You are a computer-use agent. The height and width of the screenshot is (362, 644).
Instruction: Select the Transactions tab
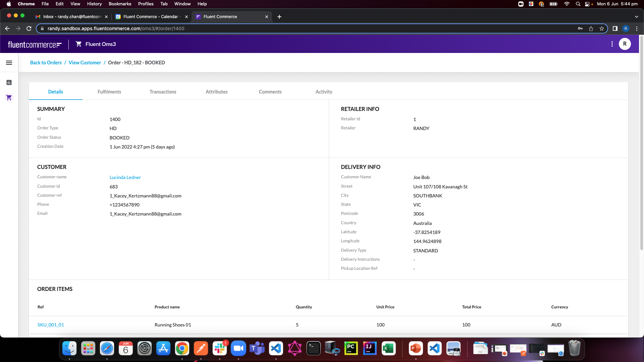coord(163,92)
